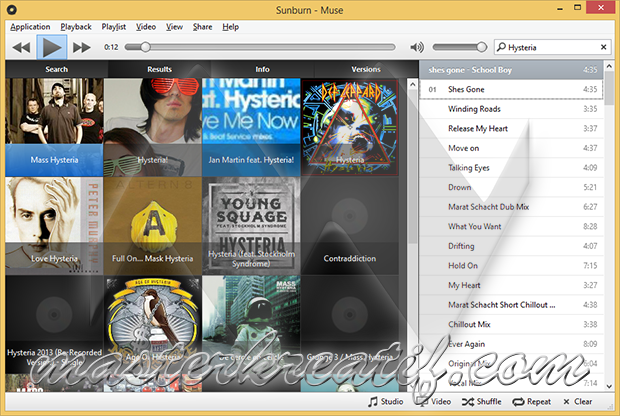
Task: Click inside the Hysteria search field
Action: click(x=553, y=47)
